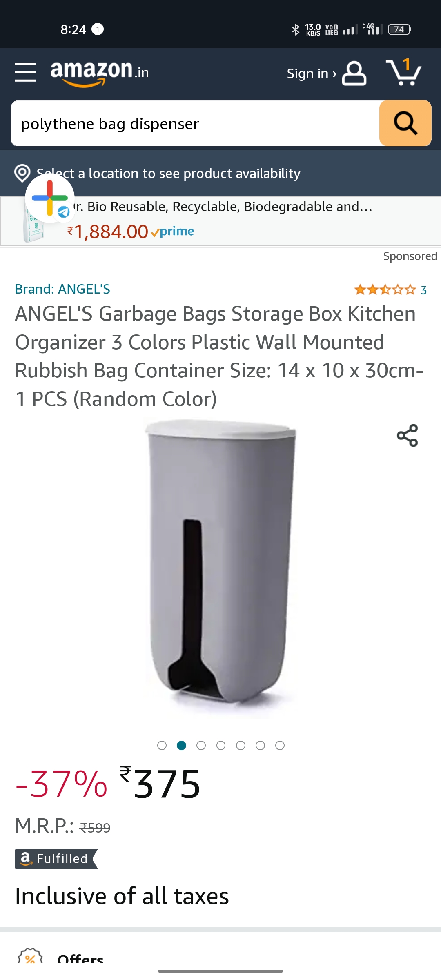The width and height of the screenshot is (441, 980).
Task: Expand the Offers section
Action: click(x=80, y=958)
